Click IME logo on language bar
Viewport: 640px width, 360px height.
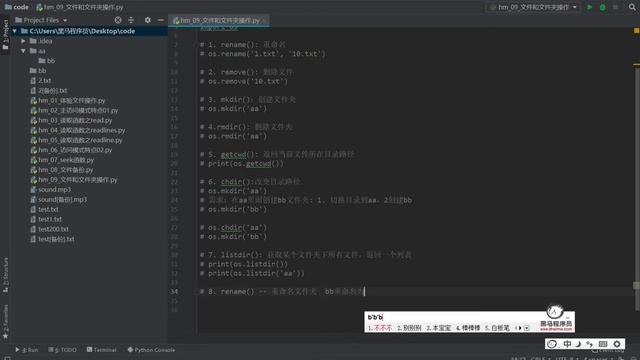[552, 344]
